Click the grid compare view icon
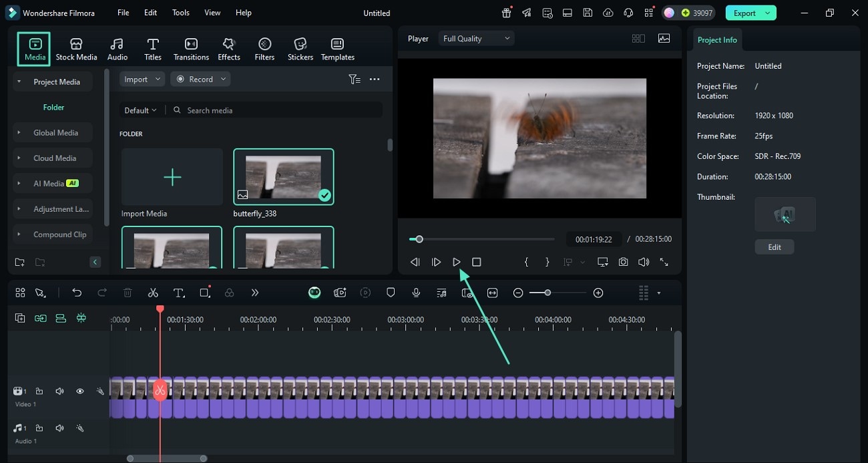This screenshot has height=463, width=868. tap(638, 39)
